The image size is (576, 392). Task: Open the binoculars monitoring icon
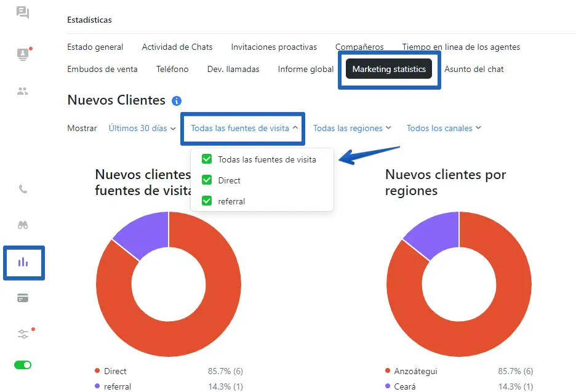click(x=23, y=225)
